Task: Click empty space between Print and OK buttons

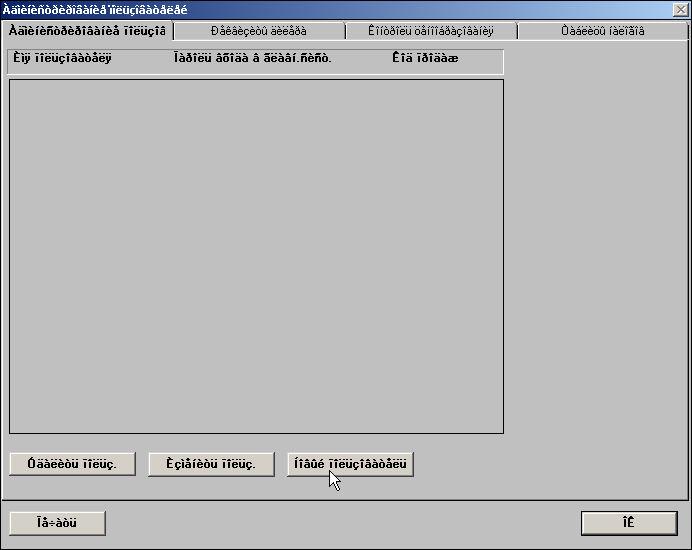Action: 340,523
